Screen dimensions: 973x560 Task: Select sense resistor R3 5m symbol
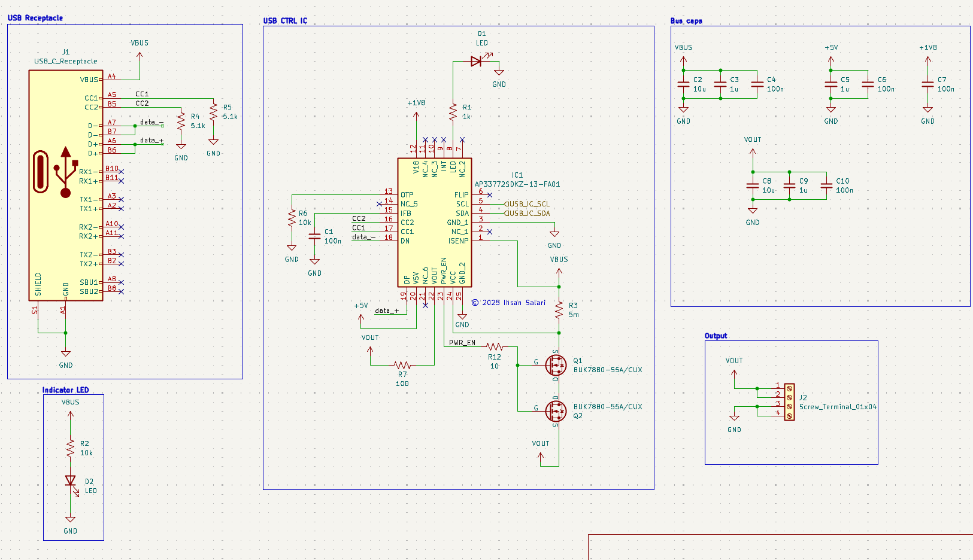tap(559, 310)
